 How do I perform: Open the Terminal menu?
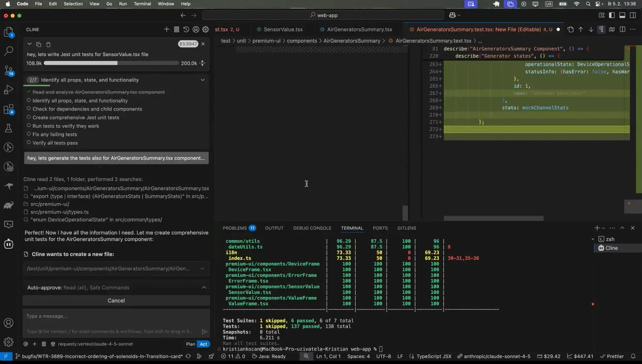[142, 4]
